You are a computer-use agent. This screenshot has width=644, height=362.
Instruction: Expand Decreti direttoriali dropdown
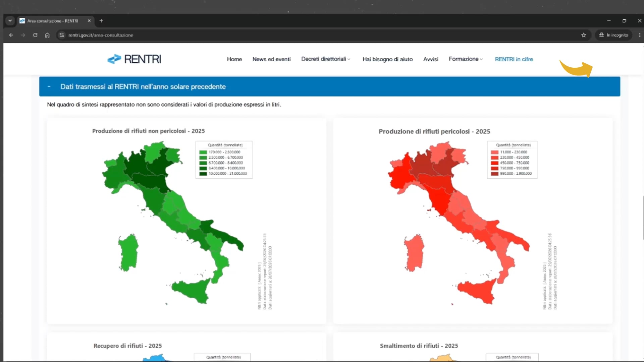coord(326,59)
